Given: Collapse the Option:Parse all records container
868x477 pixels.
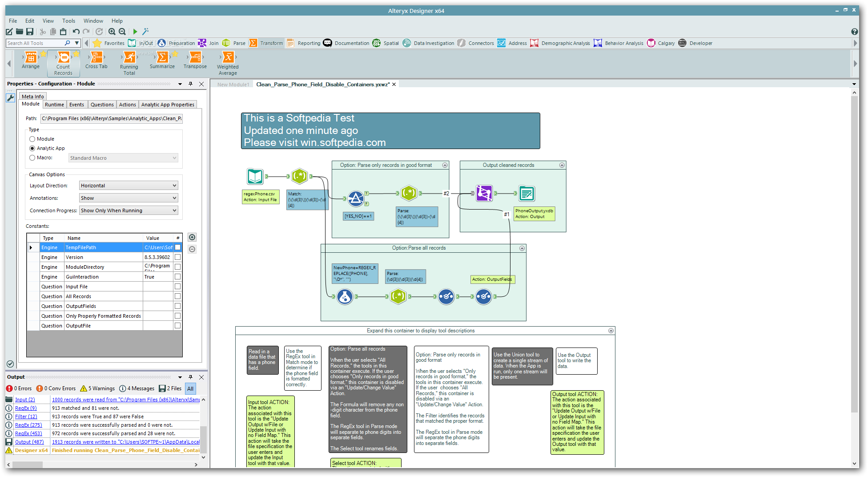Looking at the screenshot, I should [522, 248].
